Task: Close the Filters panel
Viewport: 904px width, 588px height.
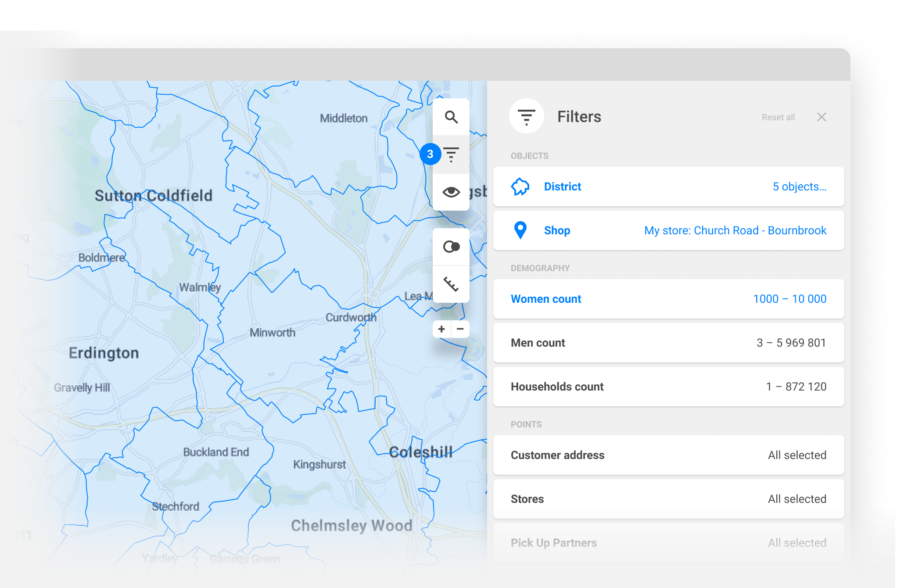Action: point(821,117)
